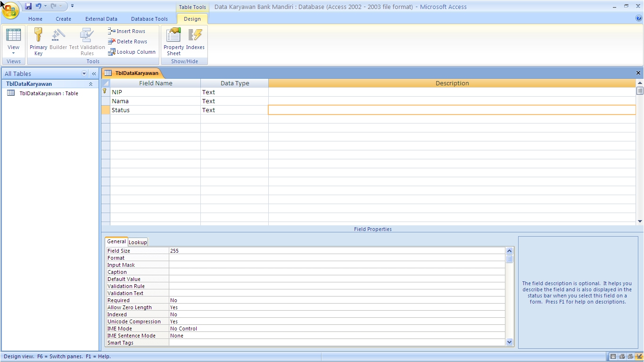Click the Caption property field
This screenshot has height=362, width=644.
coord(337,272)
